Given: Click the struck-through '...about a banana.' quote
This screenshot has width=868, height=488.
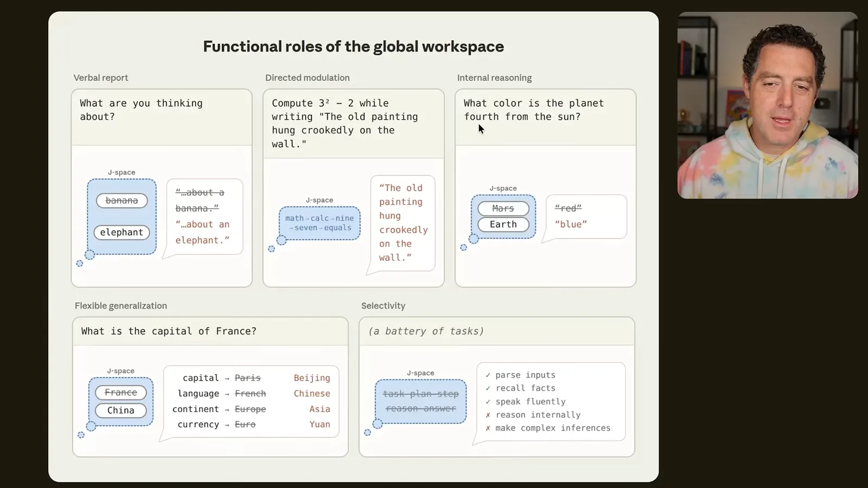Looking at the screenshot, I should click(x=200, y=200).
